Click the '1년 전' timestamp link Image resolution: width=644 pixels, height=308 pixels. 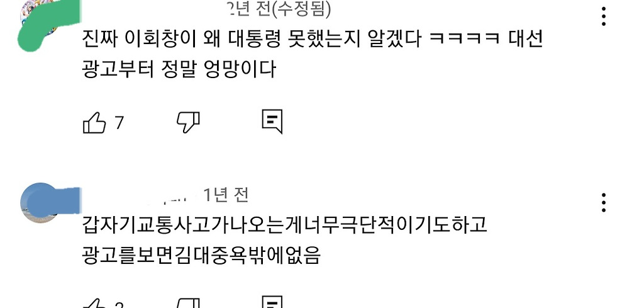(x=226, y=195)
